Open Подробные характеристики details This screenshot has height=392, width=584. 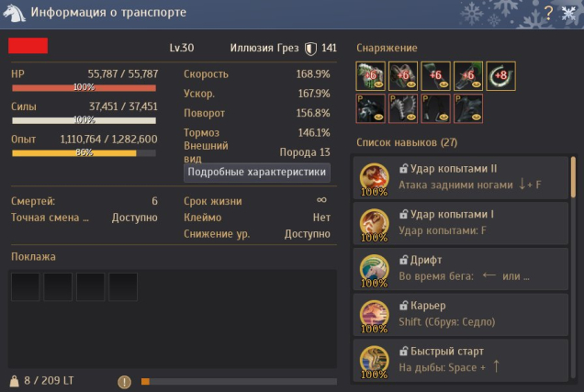tap(257, 173)
